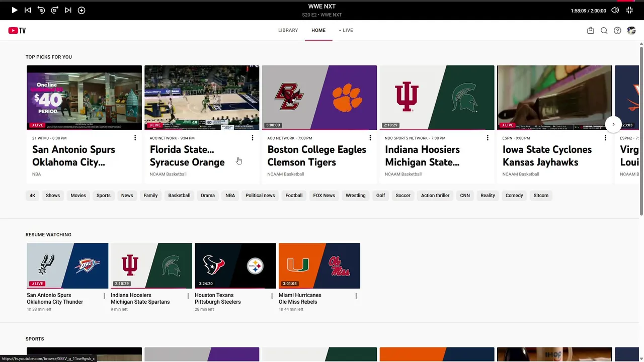Rewind 15 seconds
The width and height of the screenshot is (644, 362).
(x=41, y=10)
